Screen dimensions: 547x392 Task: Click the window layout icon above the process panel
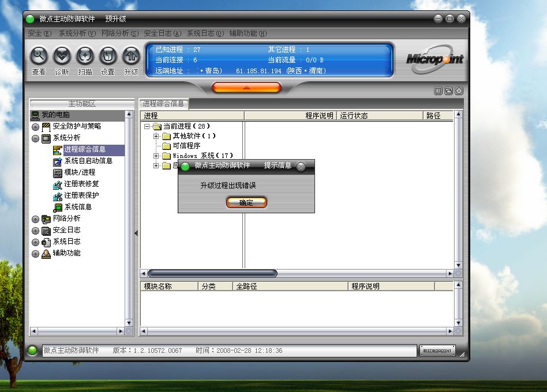tap(449, 91)
